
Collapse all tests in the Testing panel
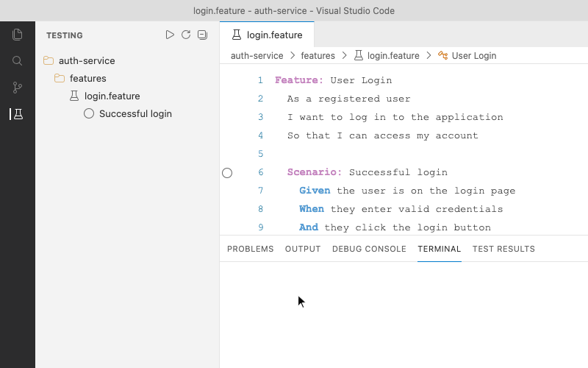(203, 35)
